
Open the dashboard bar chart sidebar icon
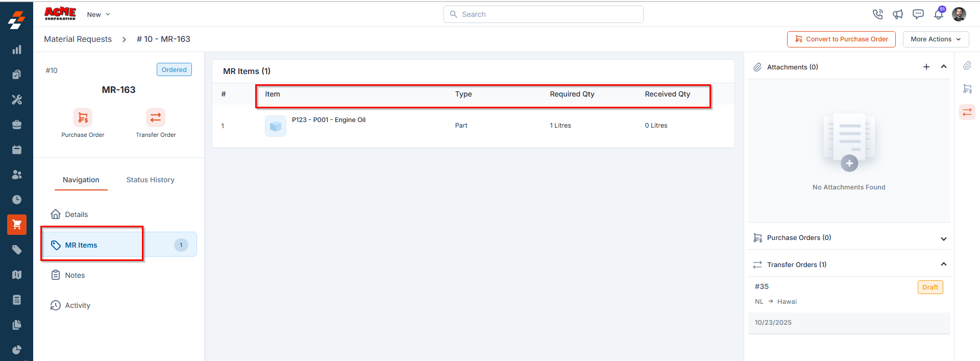[x=17, y=50]
